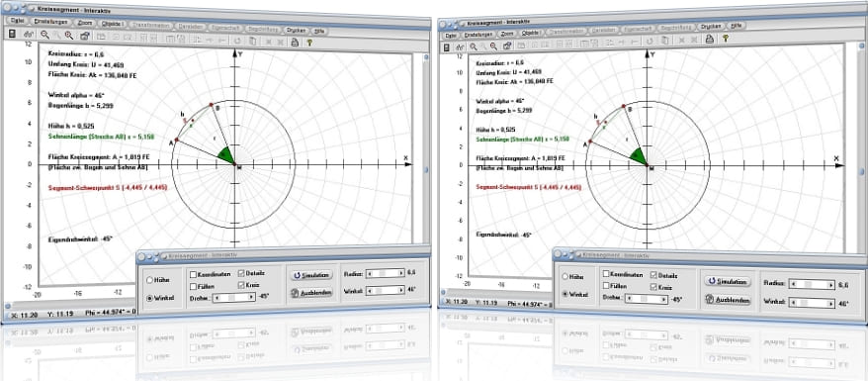Click Ausblenden button in right control panel

pyautogui.click(x=728, y=300)
